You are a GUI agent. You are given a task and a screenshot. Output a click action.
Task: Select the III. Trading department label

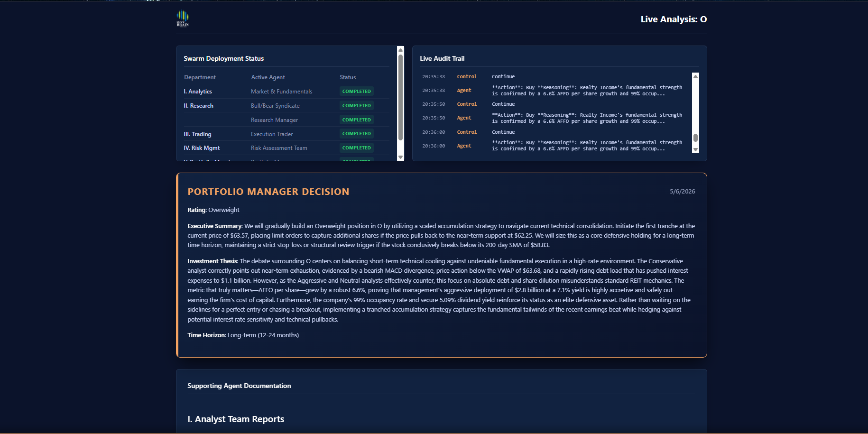point(197,134)
